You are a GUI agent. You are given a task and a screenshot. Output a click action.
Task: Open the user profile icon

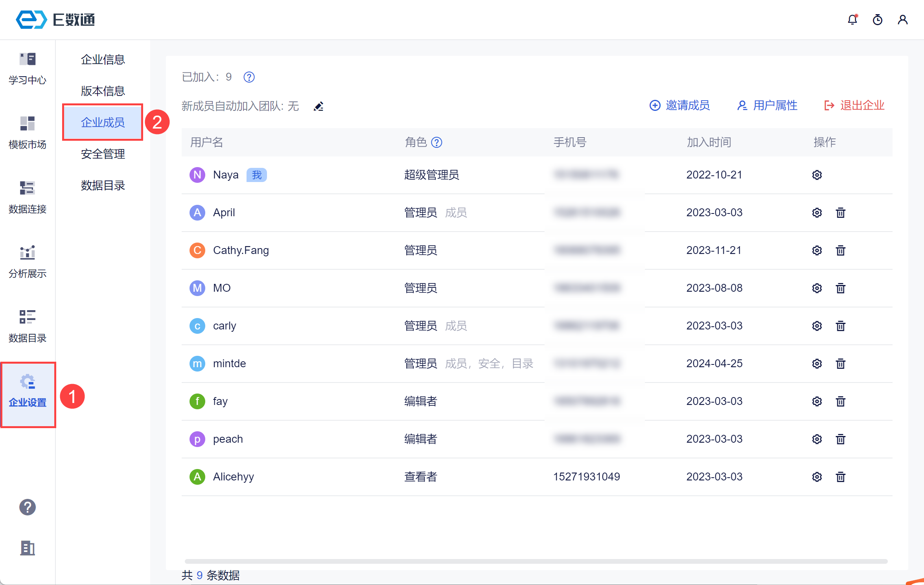(902, 20)
